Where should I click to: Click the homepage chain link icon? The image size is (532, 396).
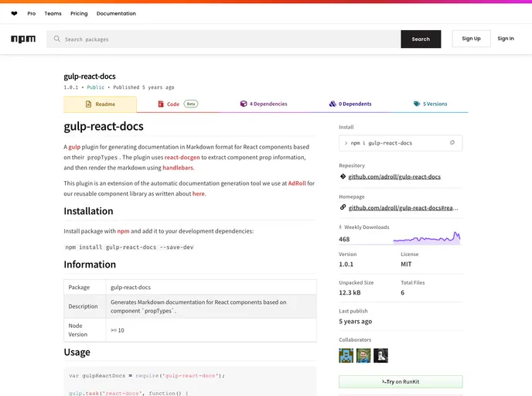tap(343, 207)
